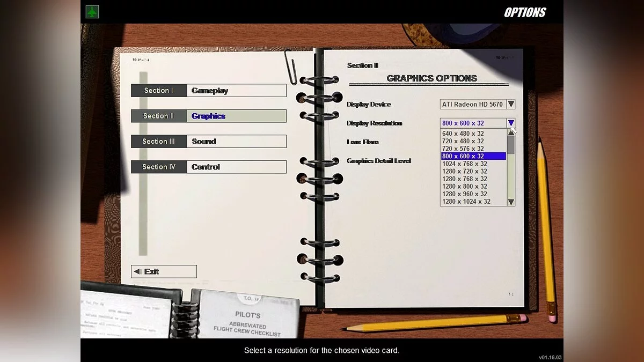Click resolution list scroll-down arrow
The height and width of the screenshot is (362, 644).
pos(511,202)
